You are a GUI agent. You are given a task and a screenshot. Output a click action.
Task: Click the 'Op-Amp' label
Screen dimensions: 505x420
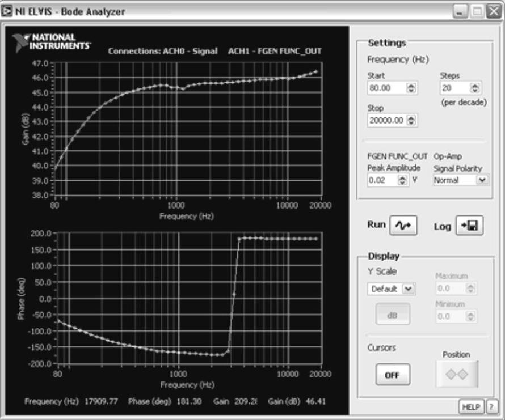[448, 156]
